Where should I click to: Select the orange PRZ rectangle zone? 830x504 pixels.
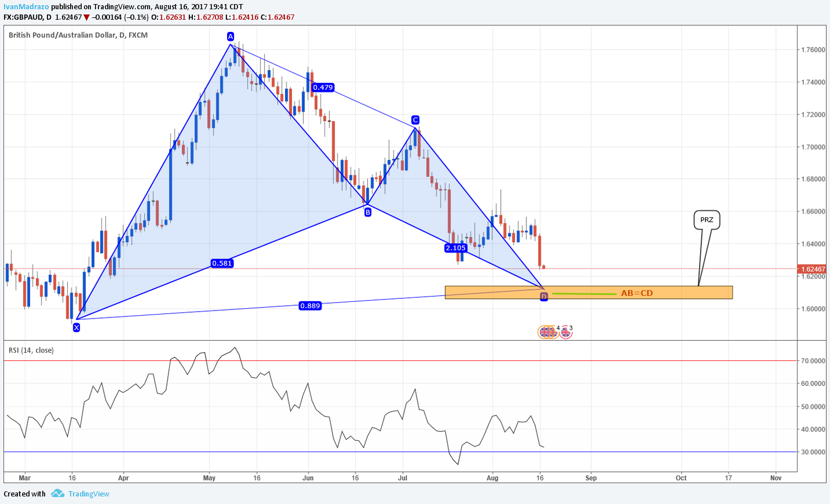click(588, 293)
